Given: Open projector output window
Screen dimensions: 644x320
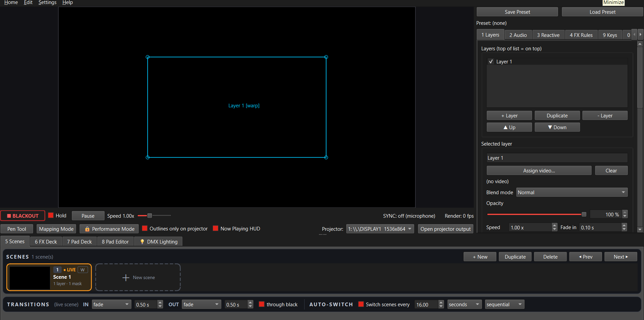Looking at the screenshot, I should tap(445, 229).
